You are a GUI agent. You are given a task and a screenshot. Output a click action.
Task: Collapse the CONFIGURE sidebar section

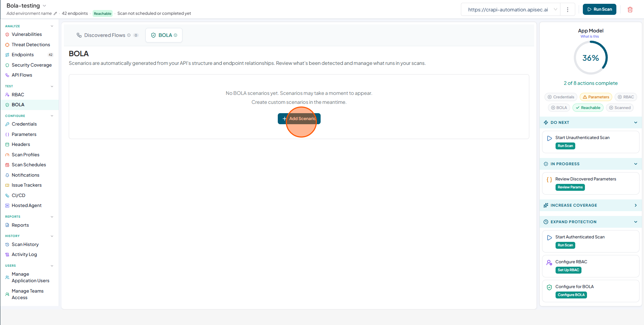click(52, 116)
